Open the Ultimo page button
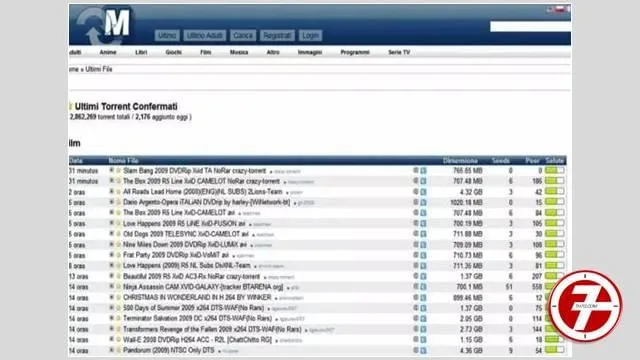 tap(167, 36)
